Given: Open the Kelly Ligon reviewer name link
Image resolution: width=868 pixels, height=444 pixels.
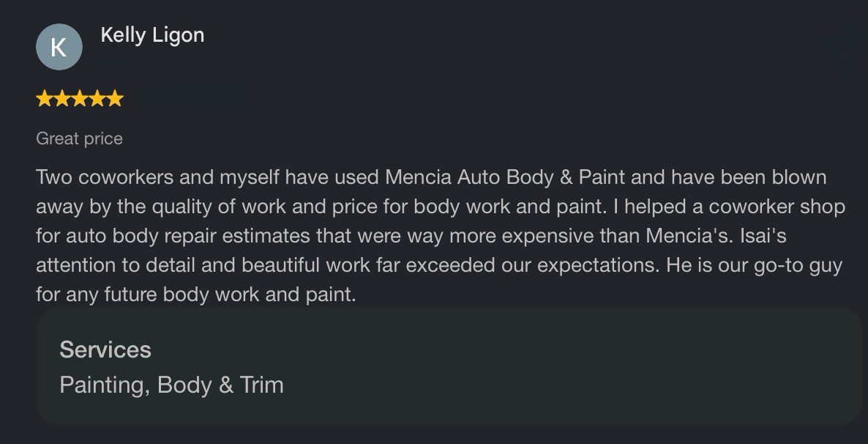Looking at the screenshot, I should (152, 35).
